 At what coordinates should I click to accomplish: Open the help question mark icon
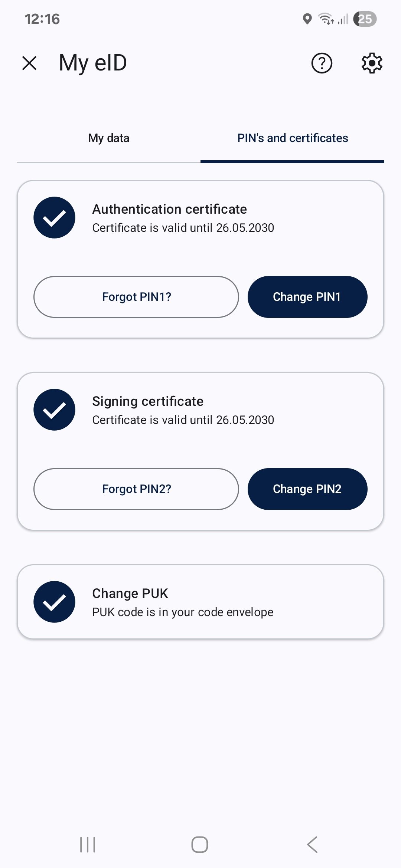(322, 63)
